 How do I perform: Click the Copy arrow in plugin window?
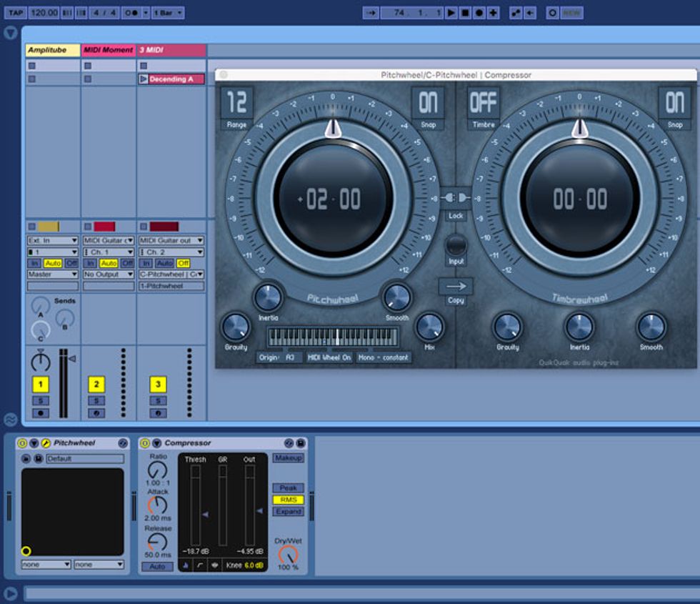(456, 287)
